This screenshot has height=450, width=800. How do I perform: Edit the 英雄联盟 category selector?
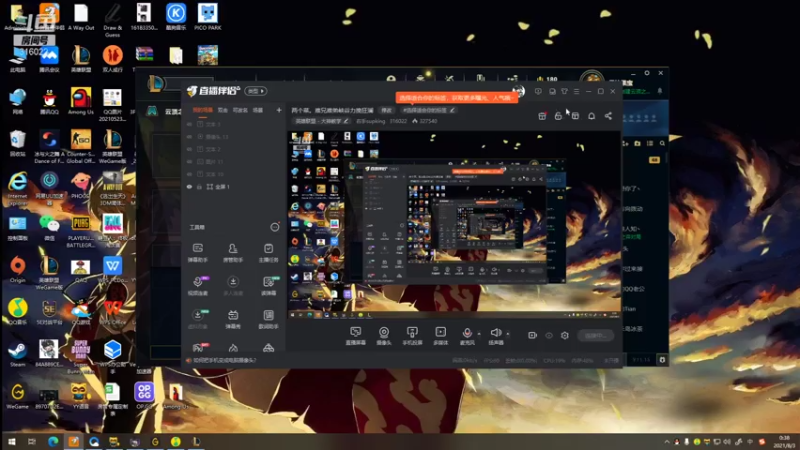[x=322, y=121]
